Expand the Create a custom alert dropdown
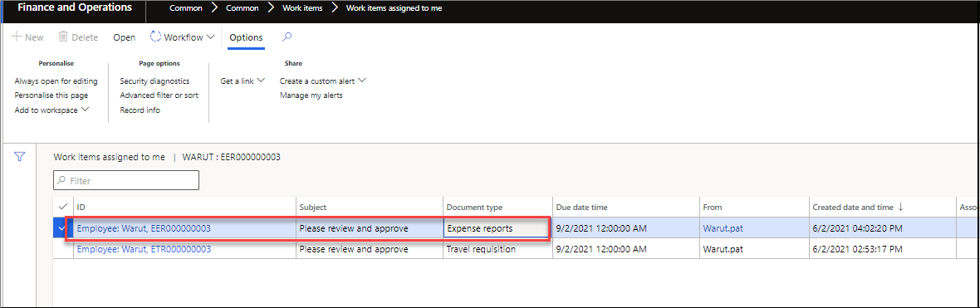 pyautogui.click(x=361, y=81)
